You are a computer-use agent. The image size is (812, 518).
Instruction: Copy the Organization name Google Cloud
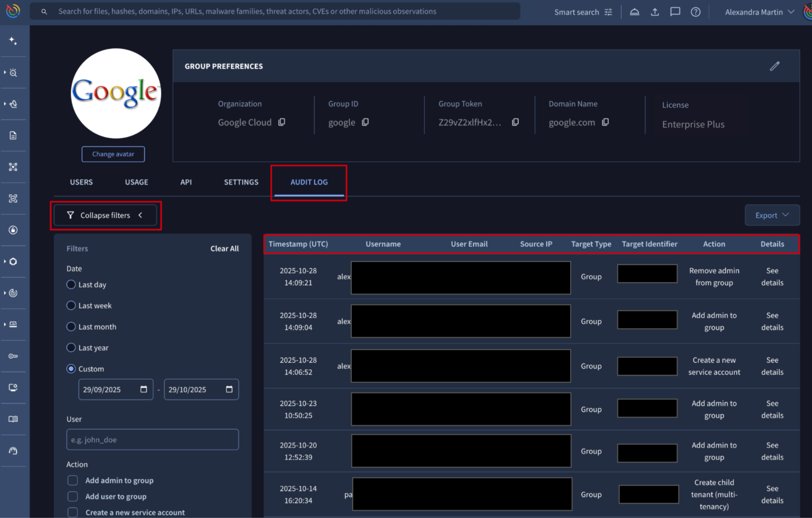tap(281, 122)
